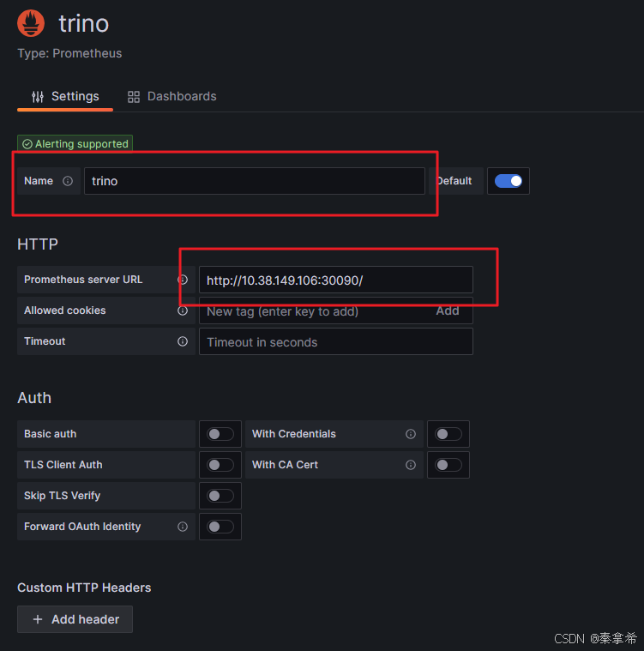Click the Timeout in seconds input field
Screen dimensions: 644x651
tap(336, 341)
